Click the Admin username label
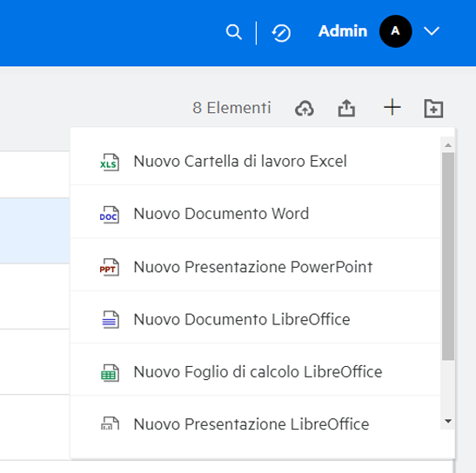The image size is (476, 473). [343, 31]
